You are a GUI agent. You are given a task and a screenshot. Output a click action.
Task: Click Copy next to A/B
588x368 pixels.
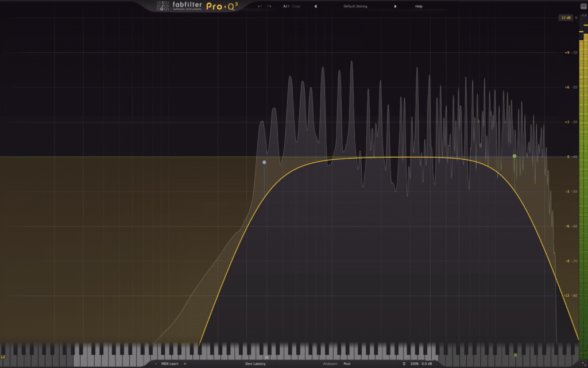[x=296, y=6]
